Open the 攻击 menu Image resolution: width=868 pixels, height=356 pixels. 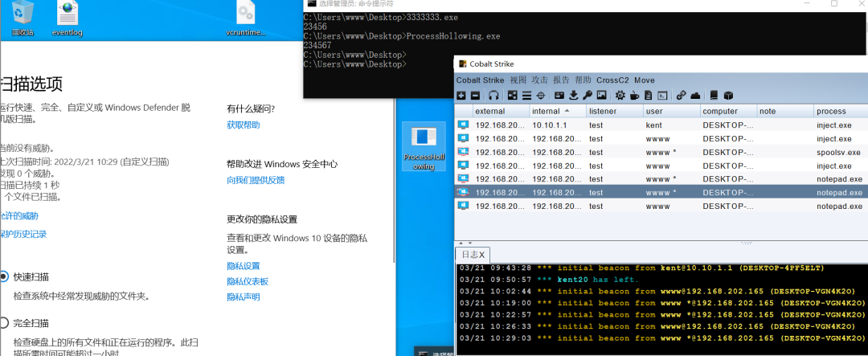[540, 80]
